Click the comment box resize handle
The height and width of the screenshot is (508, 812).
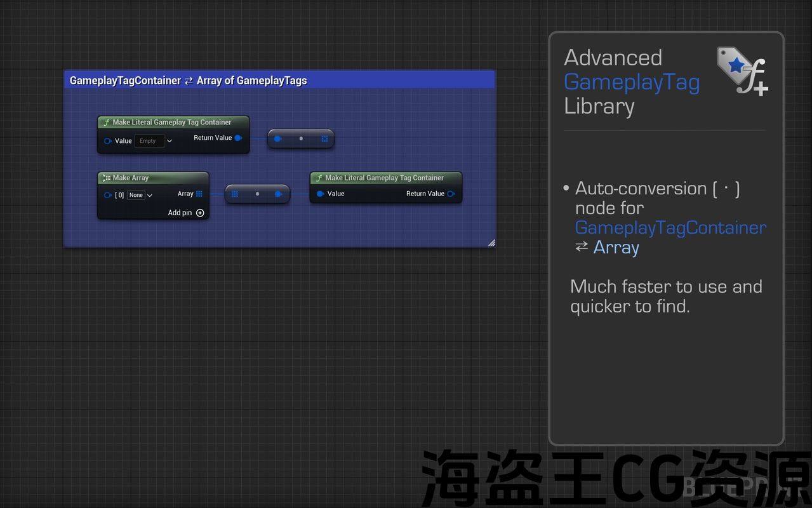491,243
